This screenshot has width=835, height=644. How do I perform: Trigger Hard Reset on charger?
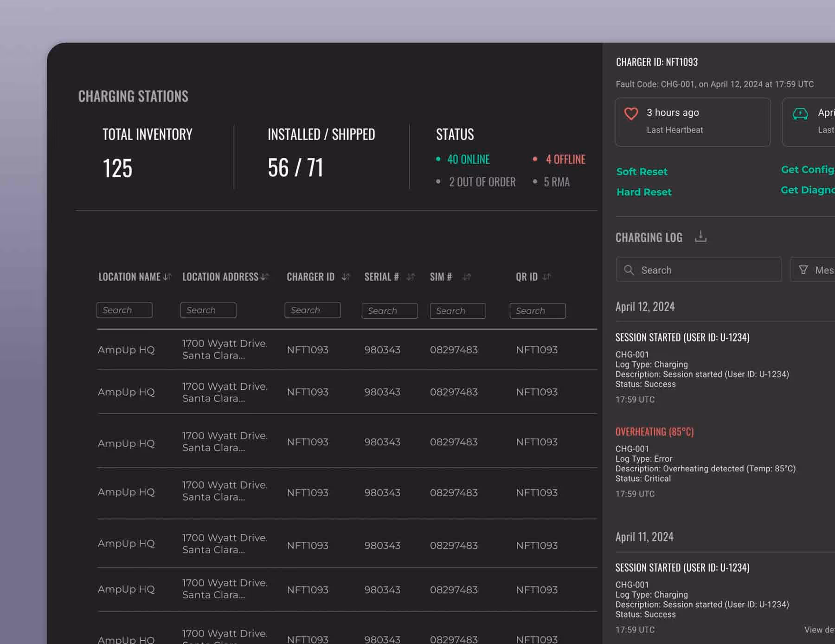644,192
